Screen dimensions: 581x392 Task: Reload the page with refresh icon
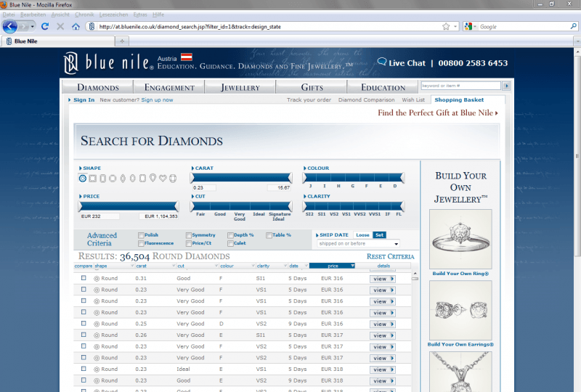click(x=45, y=27)
